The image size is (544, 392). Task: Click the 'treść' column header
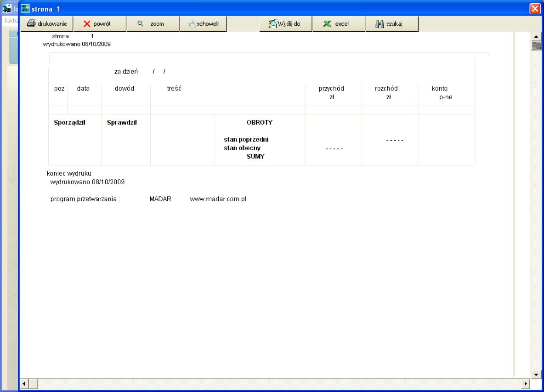pos(174,88)
